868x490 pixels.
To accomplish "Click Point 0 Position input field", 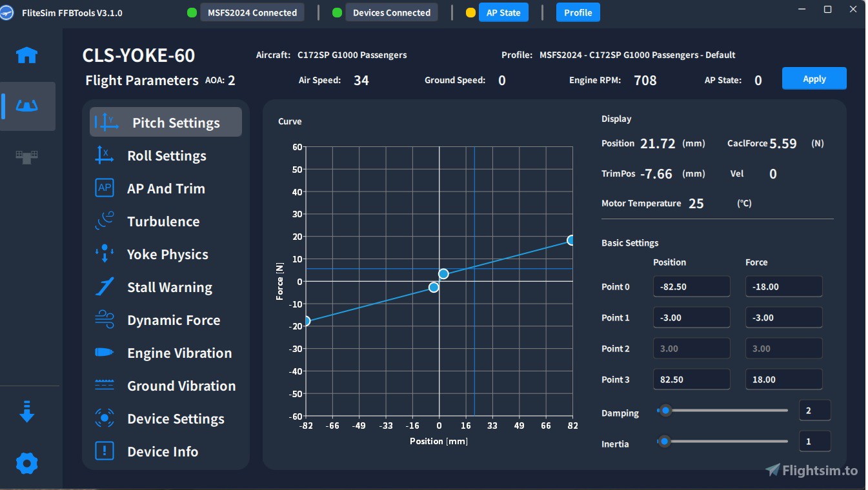I will [x=691, y=287].
